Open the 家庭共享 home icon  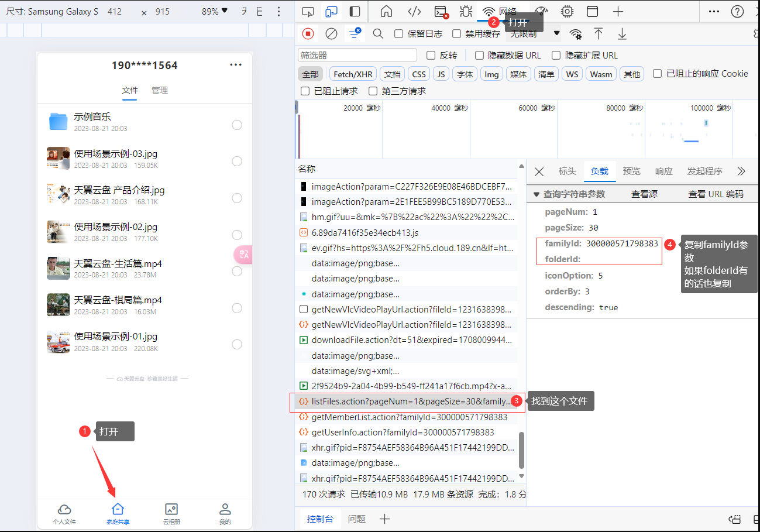[x=118, y=509]
